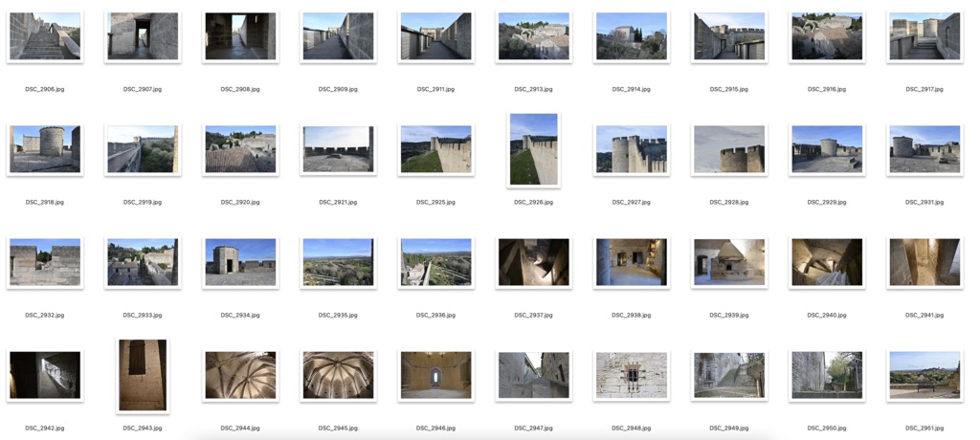Click the file name DSC_2945.jpg

(x=338, y=429)
